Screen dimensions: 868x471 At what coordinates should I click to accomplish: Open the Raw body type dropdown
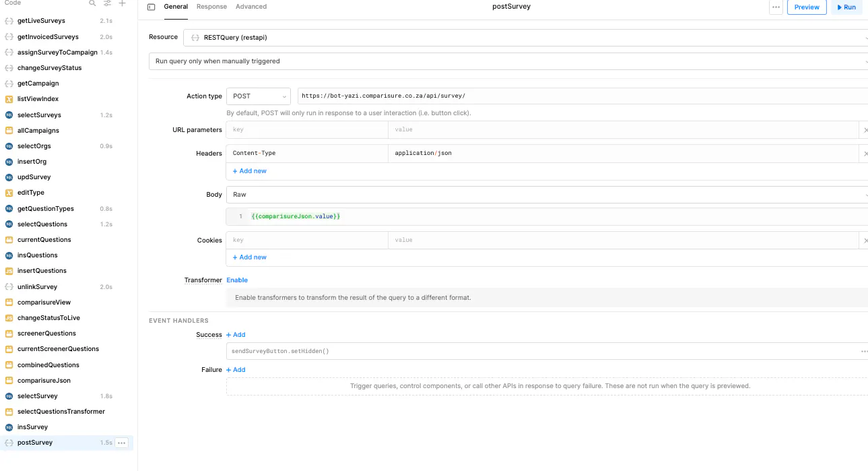pyautogui.click(x=547, y=195)
